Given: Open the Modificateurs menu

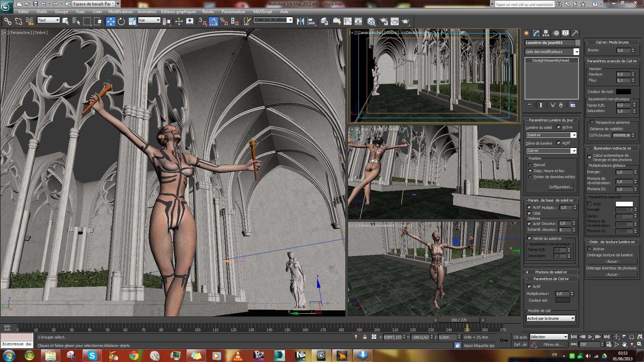Looking at the screenshot, I should click(x=120, y=11).
